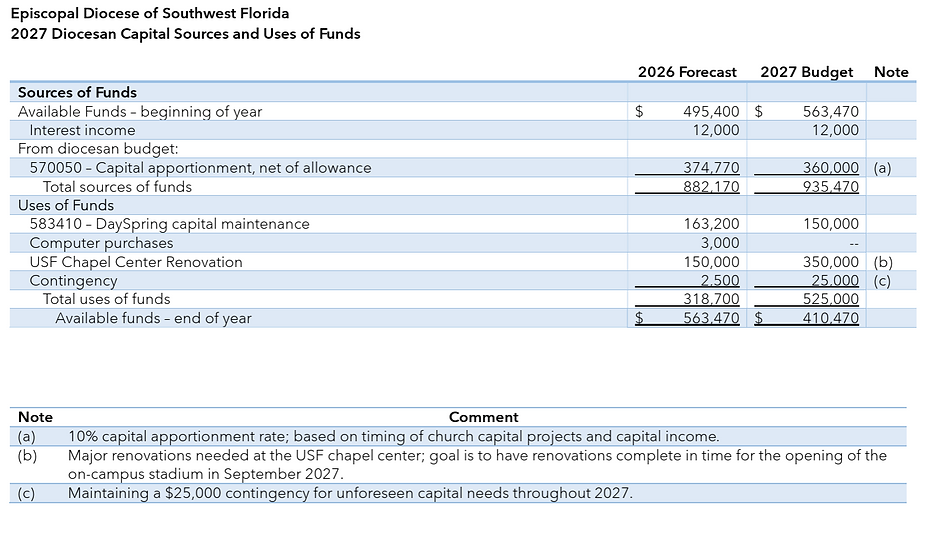Select the 495,400 beginning funds value
This screenshot has width=933, height=546.
pos(711,111)
